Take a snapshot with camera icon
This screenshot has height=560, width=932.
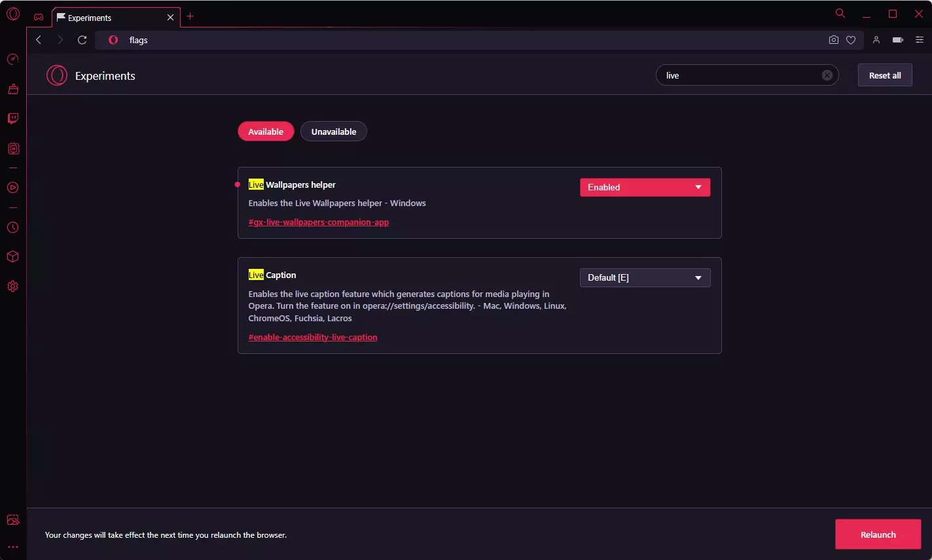pos(833,40)
